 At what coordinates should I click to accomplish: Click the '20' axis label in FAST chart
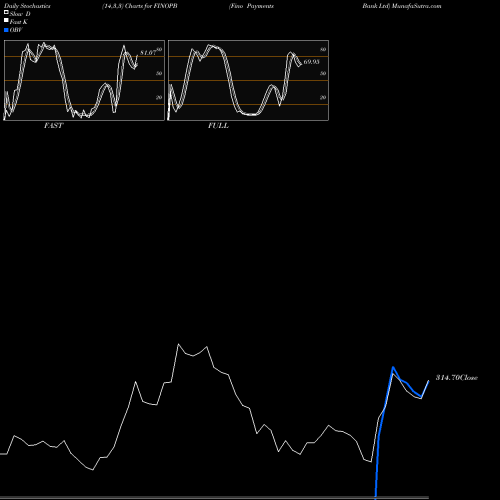[x=159, y=97]
